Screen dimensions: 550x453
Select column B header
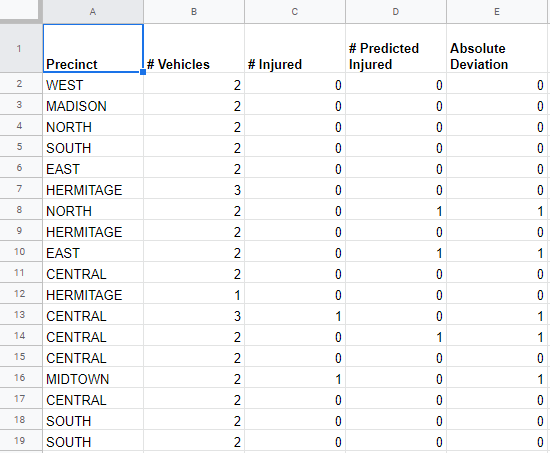click(194, 12)
